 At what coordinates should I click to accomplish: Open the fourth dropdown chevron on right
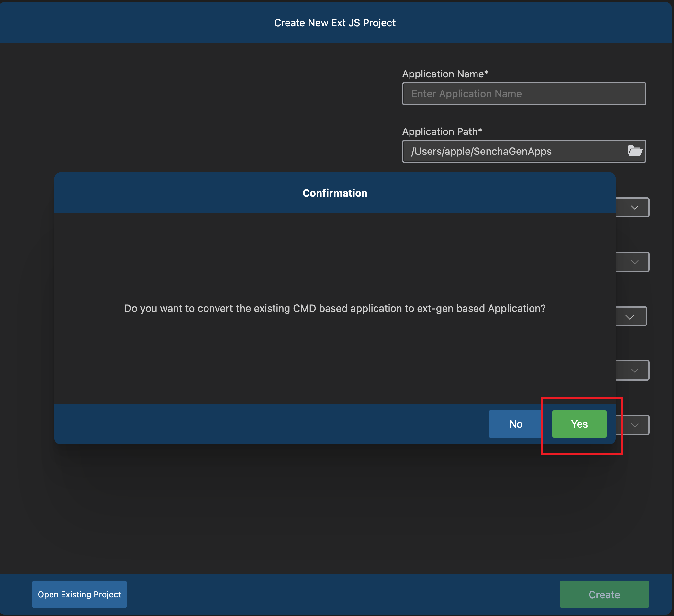[634, 371]
